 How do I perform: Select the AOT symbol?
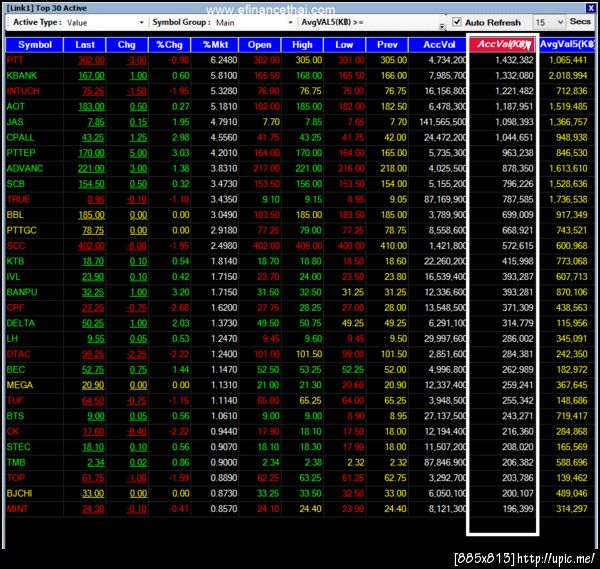16,107
